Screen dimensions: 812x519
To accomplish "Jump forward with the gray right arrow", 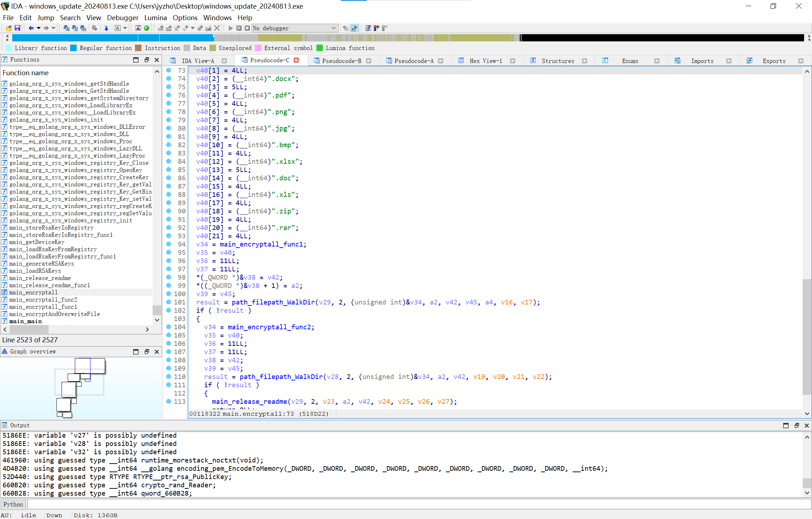I will pyautogui.click(x=46, y=28).
